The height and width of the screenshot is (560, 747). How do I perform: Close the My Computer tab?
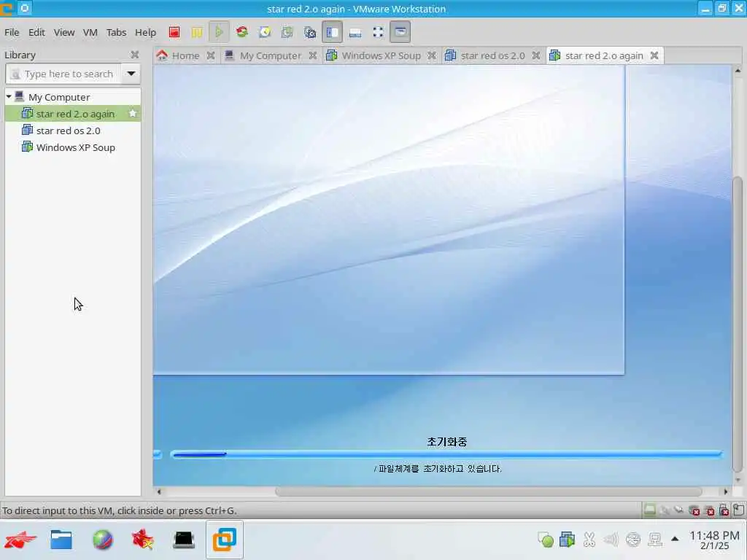[312, 55]
